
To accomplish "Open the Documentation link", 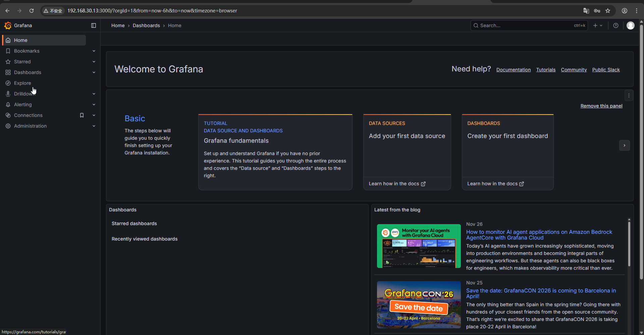I will 514,70.
